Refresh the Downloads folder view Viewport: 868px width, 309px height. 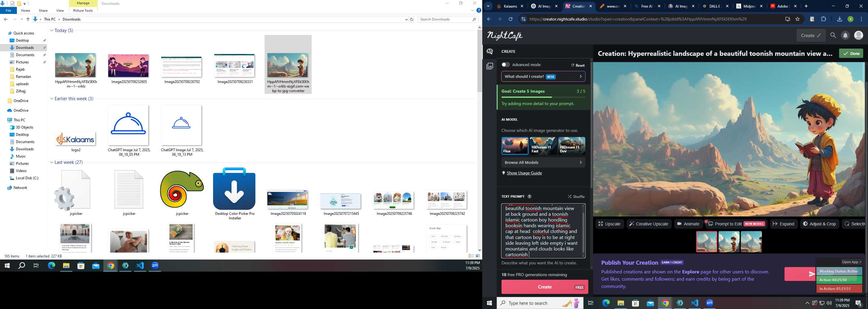tap(411, 20)
